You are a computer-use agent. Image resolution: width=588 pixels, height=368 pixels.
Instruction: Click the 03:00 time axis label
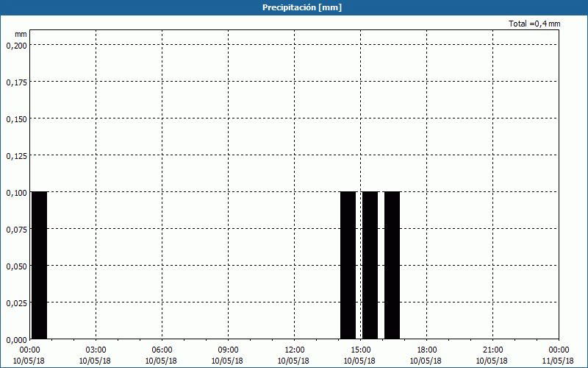96,350
